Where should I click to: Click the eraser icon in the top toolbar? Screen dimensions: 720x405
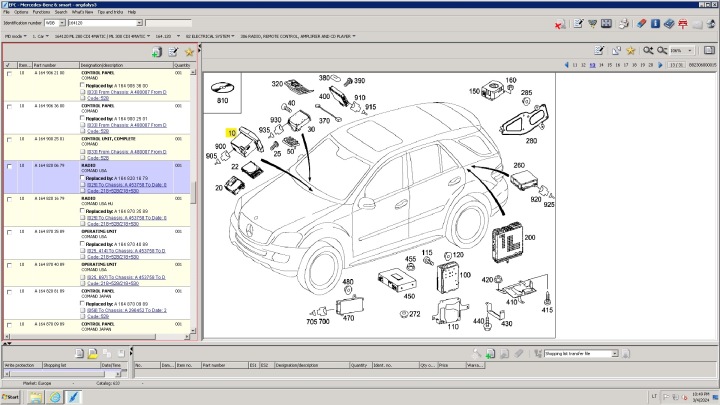click(641, 23)
